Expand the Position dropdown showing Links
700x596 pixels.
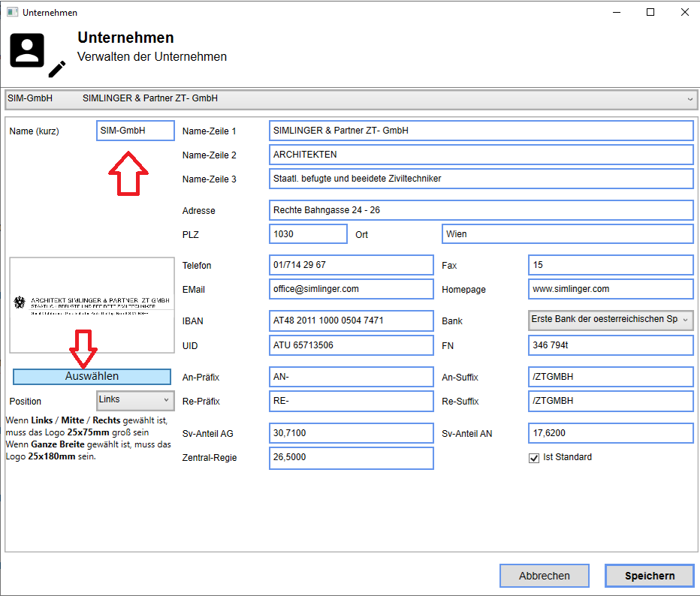pyautogui.click(x=135, y=400)
